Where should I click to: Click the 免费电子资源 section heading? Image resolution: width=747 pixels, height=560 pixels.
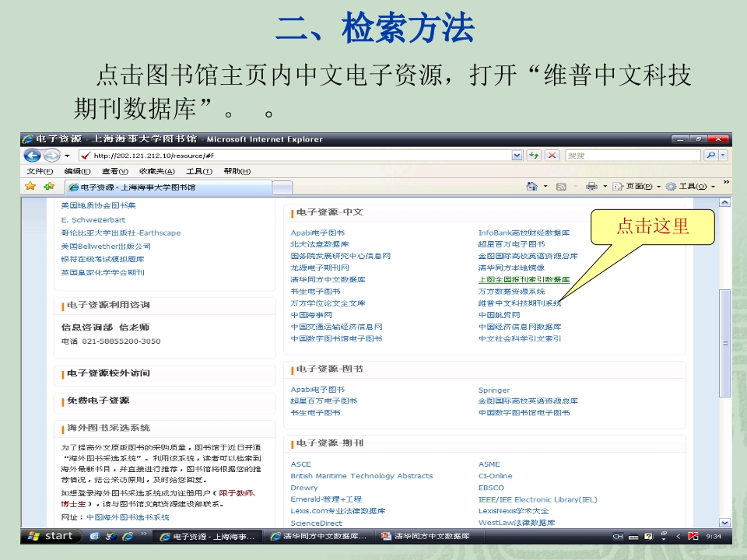pyautogui.click(x=98, y=401)
